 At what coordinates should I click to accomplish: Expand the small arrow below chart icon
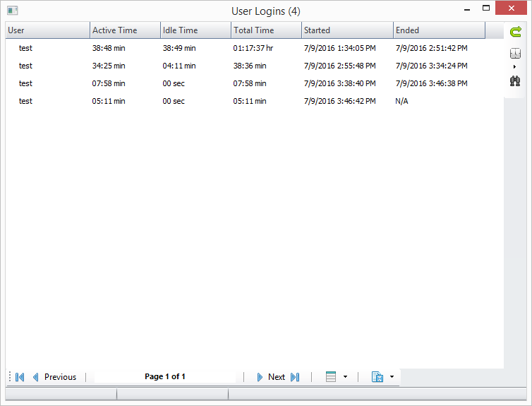(514, 66)
